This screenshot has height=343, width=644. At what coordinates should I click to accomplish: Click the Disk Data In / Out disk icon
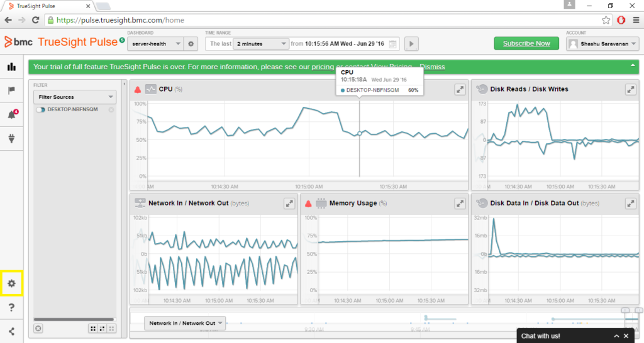point(481,203)
